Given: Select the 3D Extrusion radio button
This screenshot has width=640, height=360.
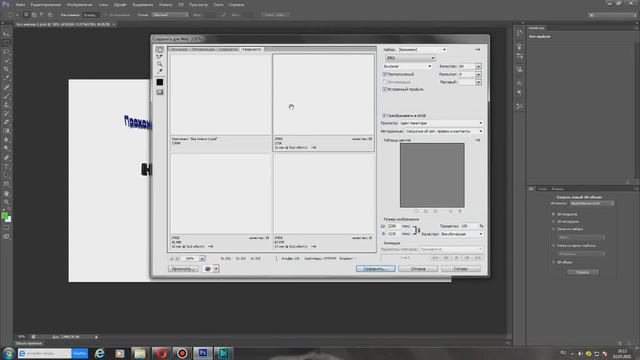Looking at the screenshot, I should [553, 221].
